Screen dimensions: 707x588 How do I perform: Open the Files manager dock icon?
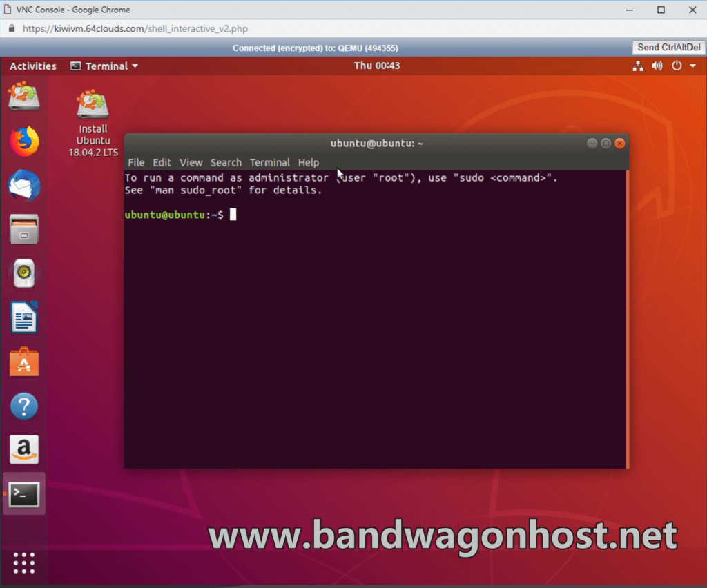[24, 229]
